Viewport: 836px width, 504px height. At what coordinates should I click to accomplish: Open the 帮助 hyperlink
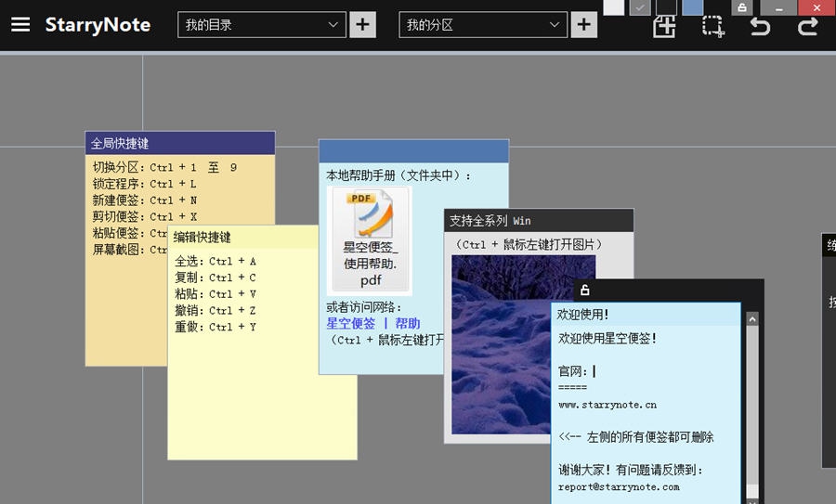pos(408,323)
